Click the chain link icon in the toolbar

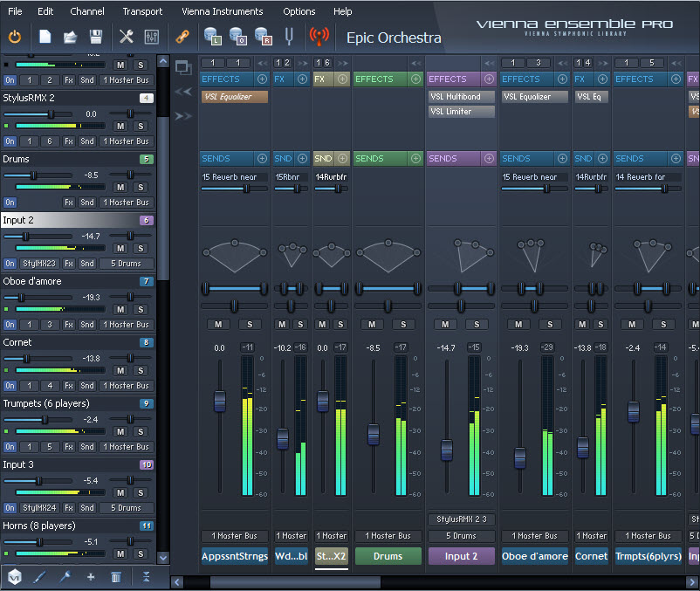[x=182, y=37]
